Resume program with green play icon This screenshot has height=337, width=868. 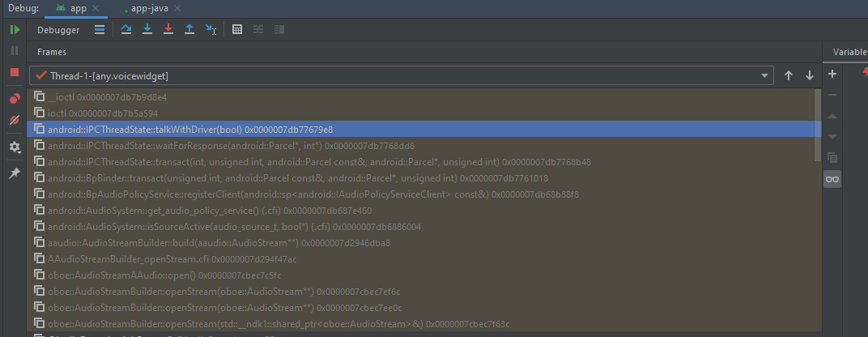pyautogui.click(x=15, y=30)
